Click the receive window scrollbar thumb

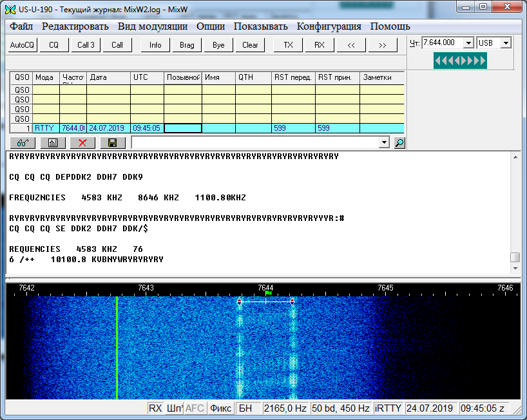(x=515, y=257)
